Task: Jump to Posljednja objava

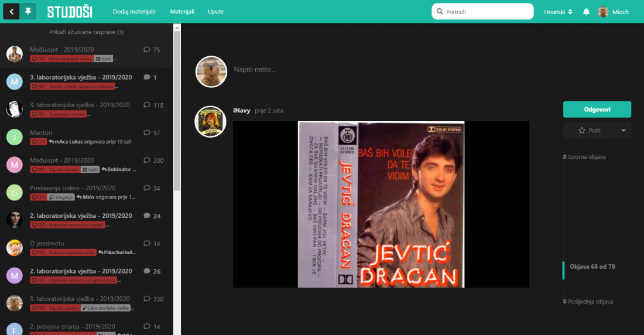Action: (588, 301)
